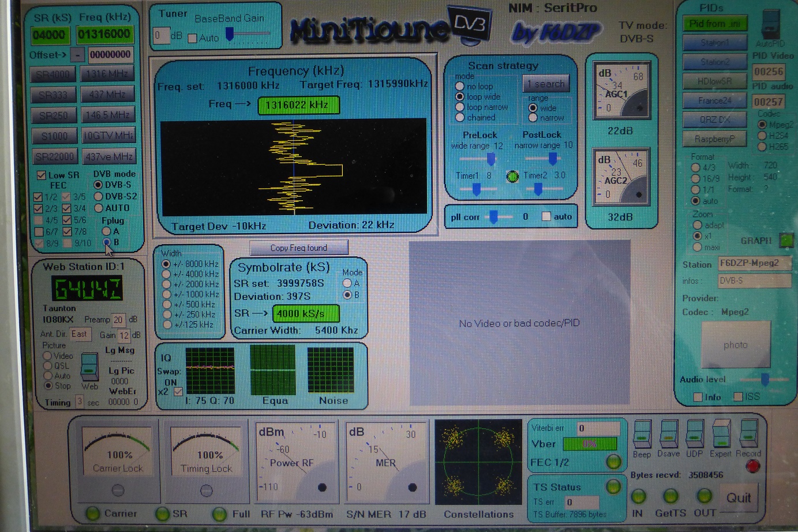The height and width of the screenshot is (532, 798).
Task: Toggle the IQ Swap x2 checkbox
Action: coord(178,392)
